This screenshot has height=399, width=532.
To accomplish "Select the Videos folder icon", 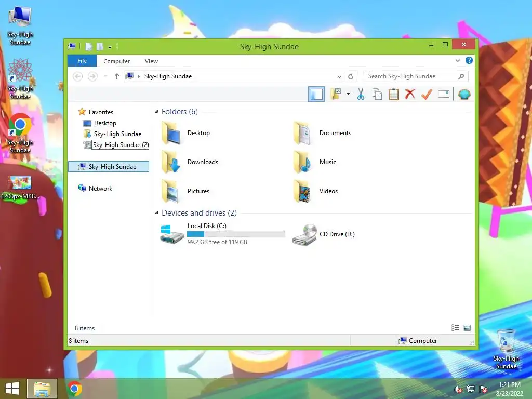I will 303,191.
